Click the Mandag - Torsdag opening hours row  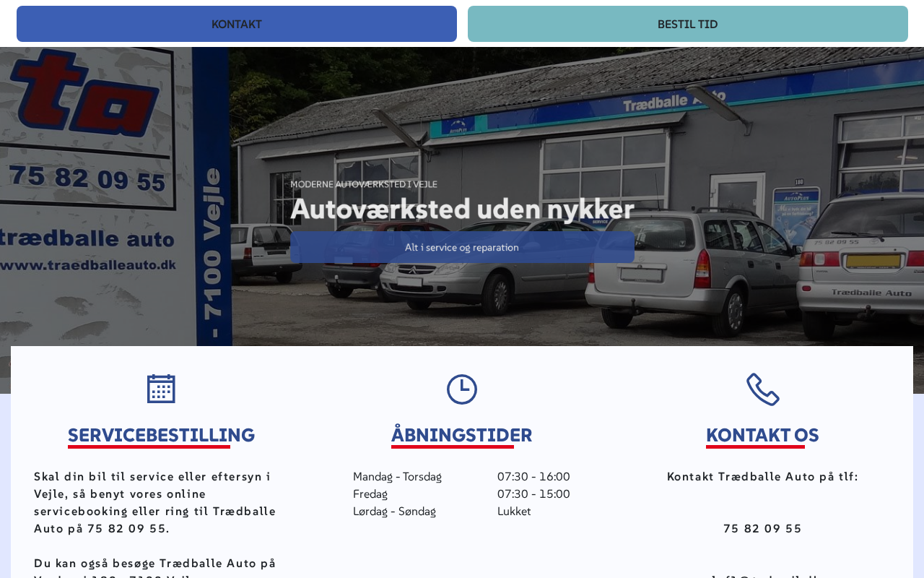(x=462, y=477)
